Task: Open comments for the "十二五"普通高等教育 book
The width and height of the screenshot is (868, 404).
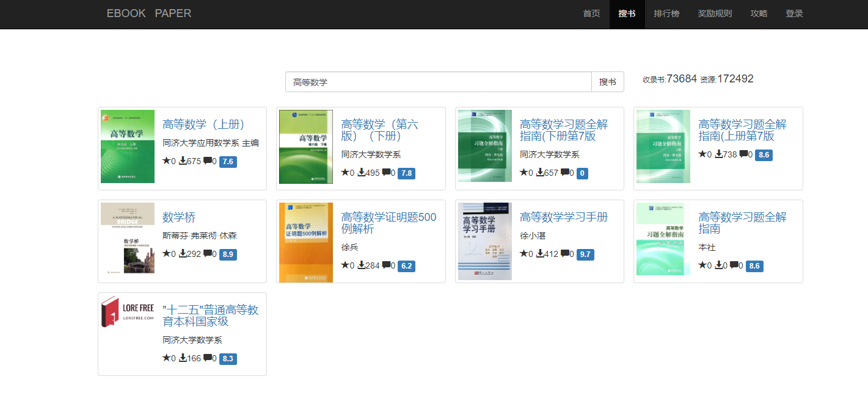Action: tap(207, 359)
